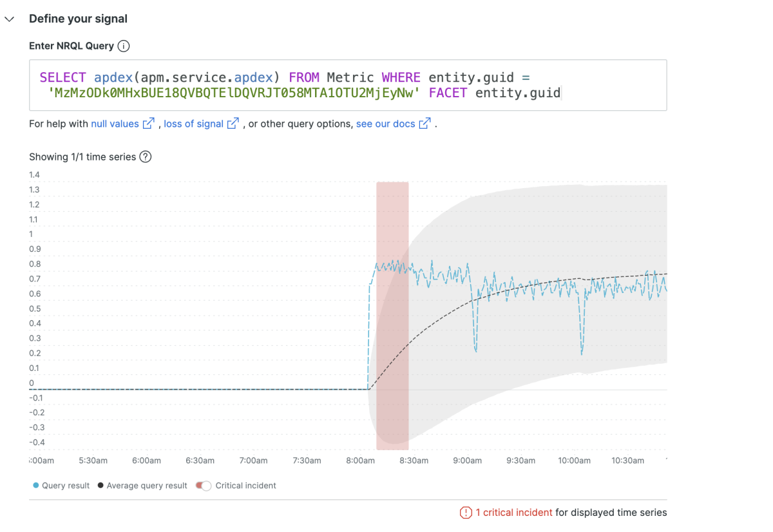
Task: Click the help icon beside Showing 1/1 time series
Action: click(146, 157)
